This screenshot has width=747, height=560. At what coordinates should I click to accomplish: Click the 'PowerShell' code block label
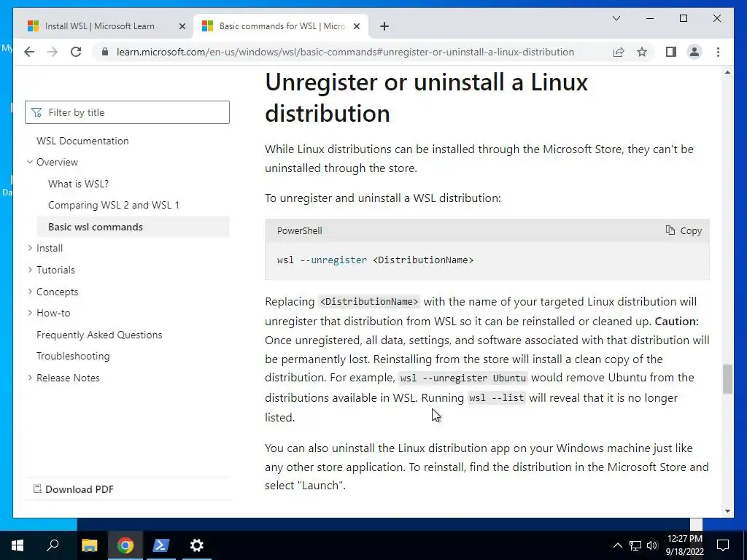[300, 231]
